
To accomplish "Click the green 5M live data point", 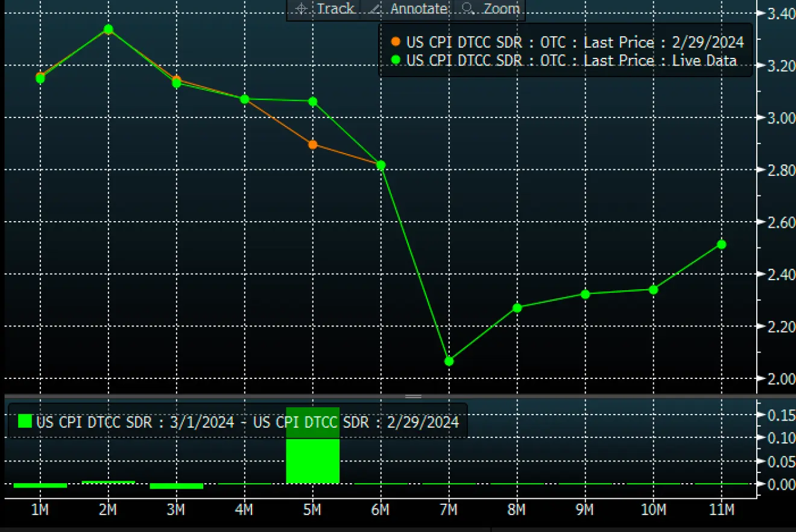I will (313, 101).
